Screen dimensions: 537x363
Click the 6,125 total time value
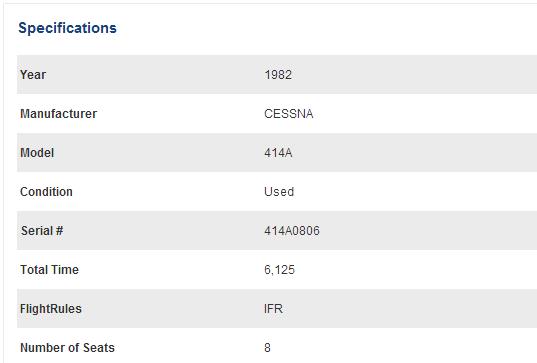(279, 270)
